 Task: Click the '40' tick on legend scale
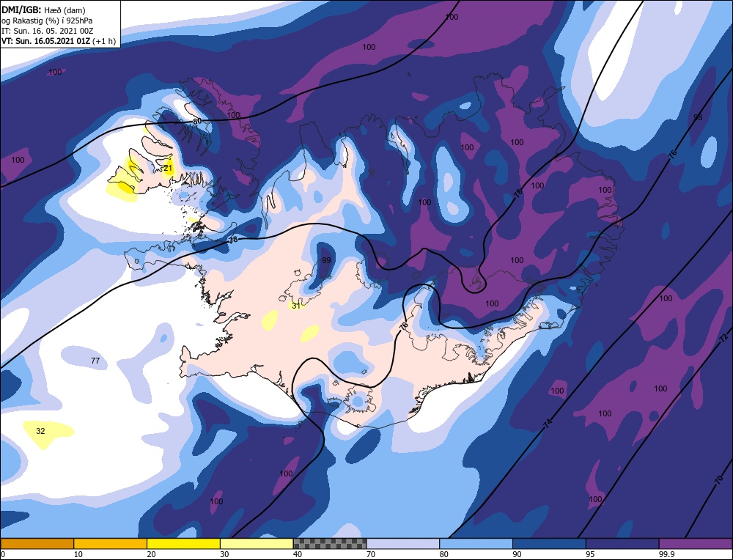(298, 554)
